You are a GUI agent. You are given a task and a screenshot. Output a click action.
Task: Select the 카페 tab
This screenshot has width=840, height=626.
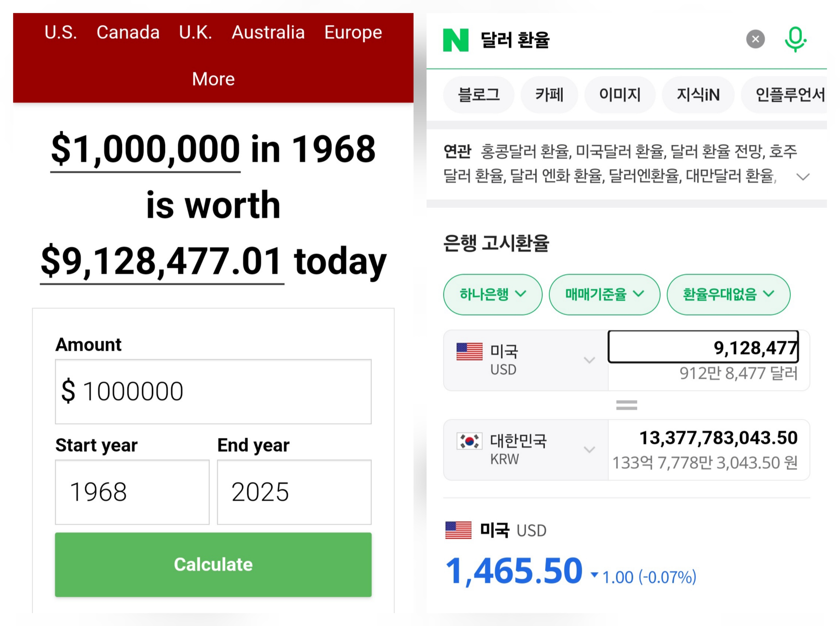[549, 95]
